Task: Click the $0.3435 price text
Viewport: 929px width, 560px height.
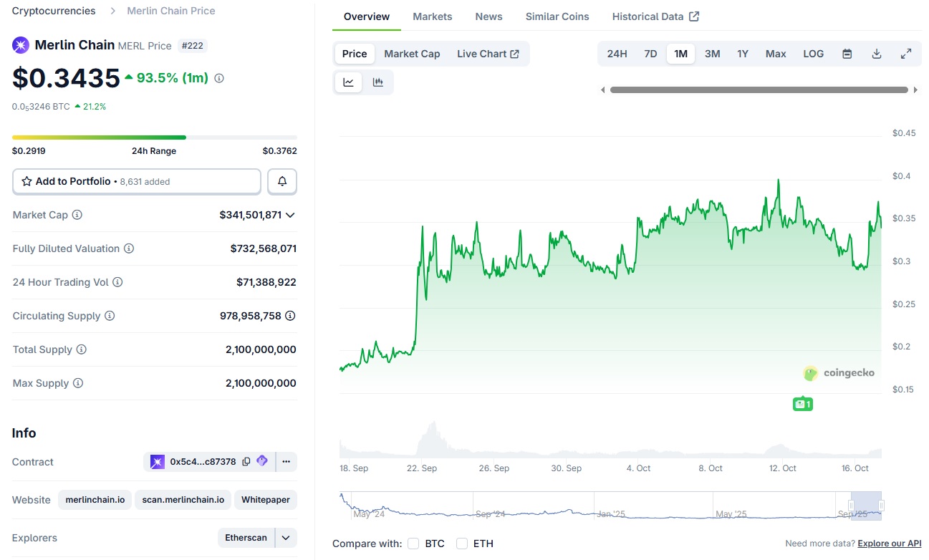Action: click(x=66, y=78)
